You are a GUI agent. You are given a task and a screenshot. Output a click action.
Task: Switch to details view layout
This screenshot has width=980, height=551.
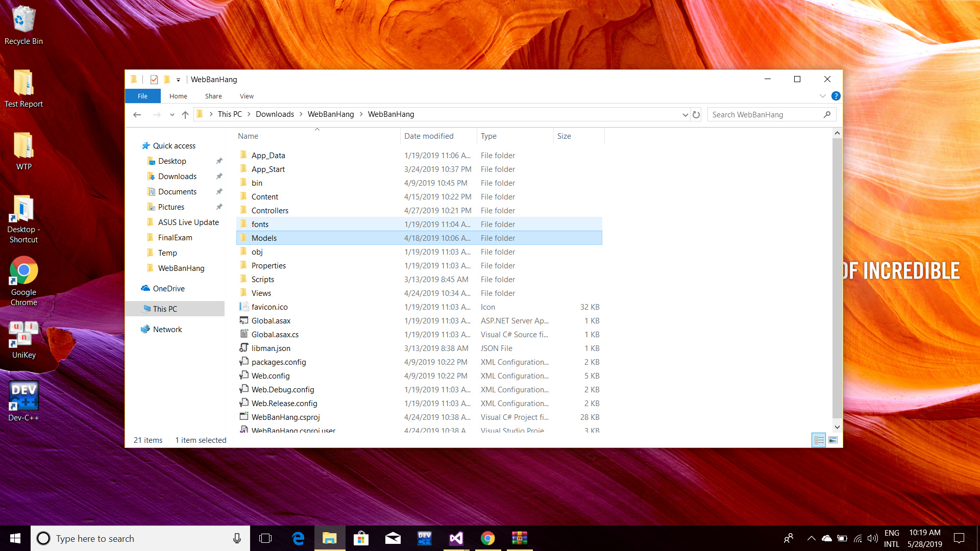(819, 440)
